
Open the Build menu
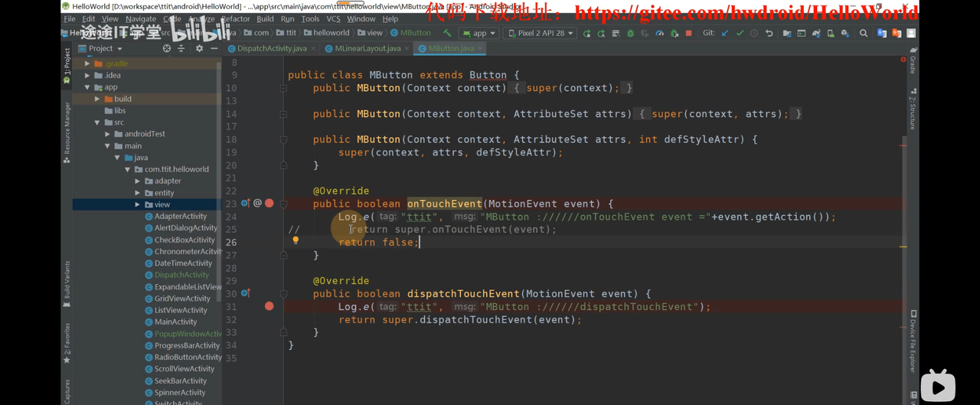point(265,18)
